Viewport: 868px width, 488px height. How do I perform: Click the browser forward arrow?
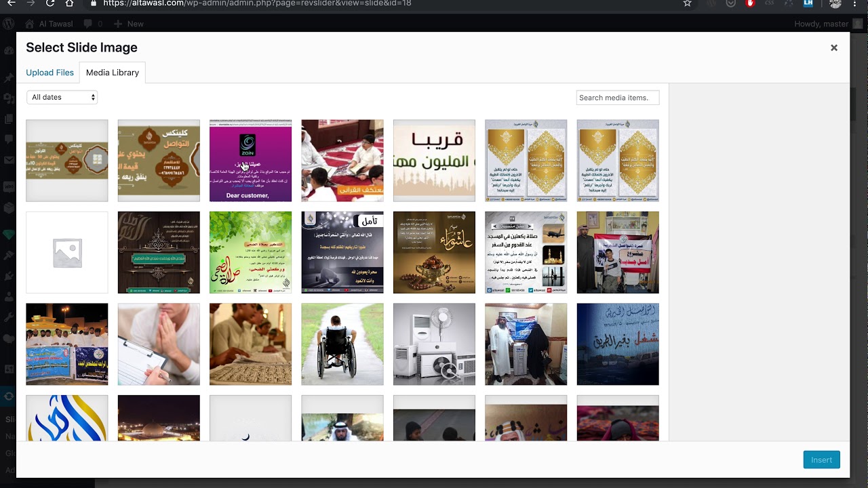click(x=31, y=3)
